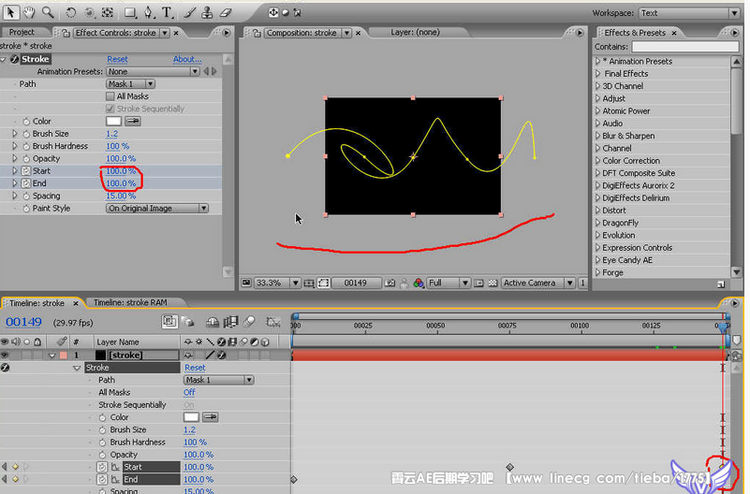Expand the Blur & Sharpen category
750x494 pixels.
point(598,136)
